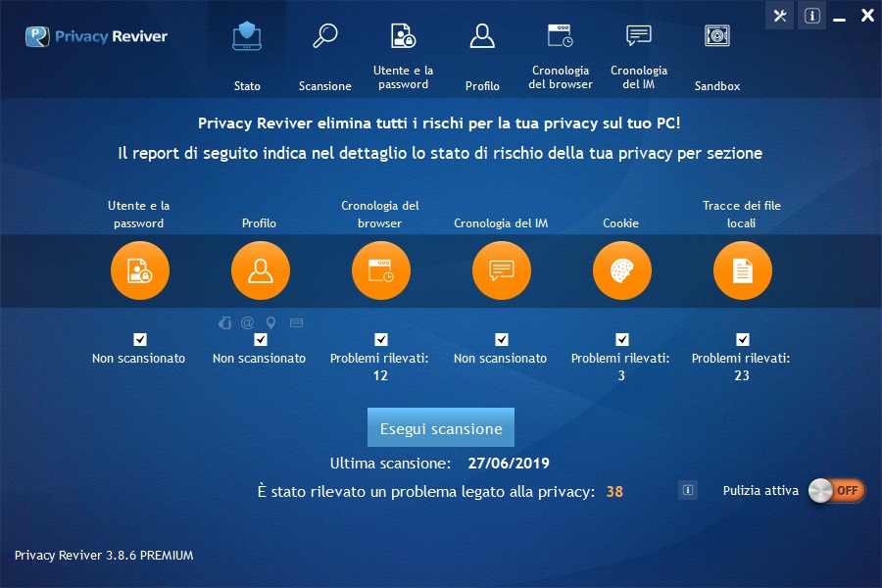Click the last scan date 27/06/2019

click(x=509, y=464)
